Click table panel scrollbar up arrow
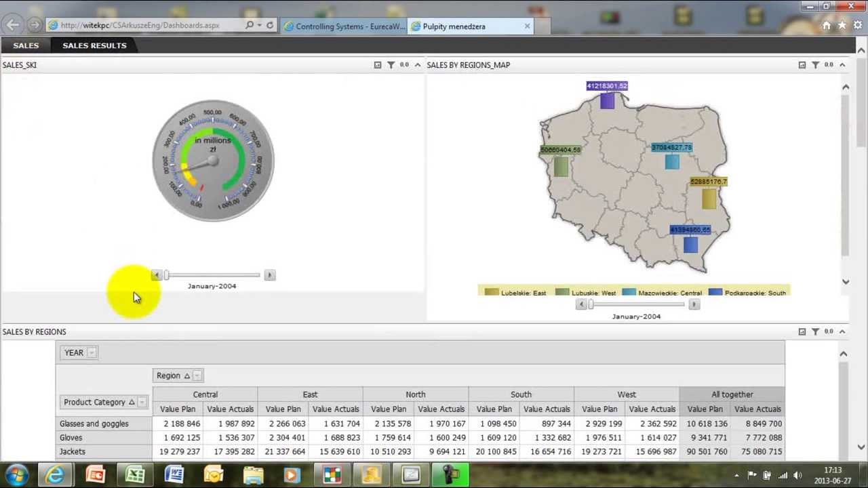 pyautogui.click(x=844, y=353)
